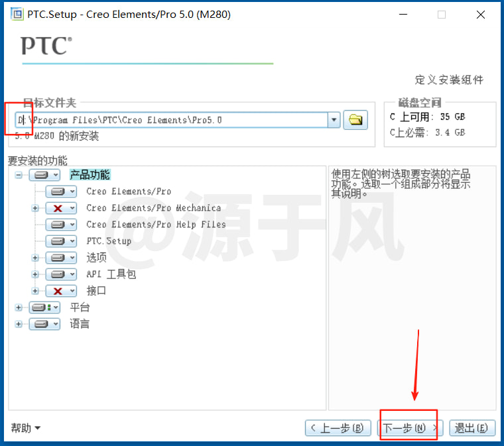Screen dimensions: 504x446
Task: Open install-state dropdown for 语言
Action: tap(44, 324)
